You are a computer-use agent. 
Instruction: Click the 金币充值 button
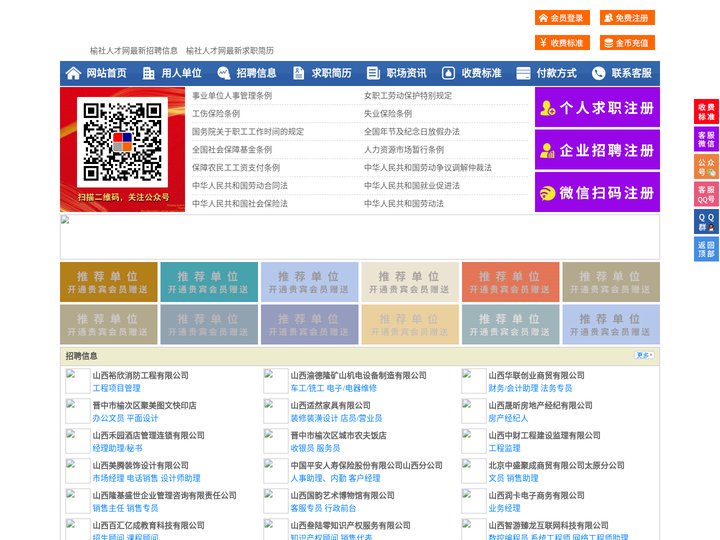627,43
